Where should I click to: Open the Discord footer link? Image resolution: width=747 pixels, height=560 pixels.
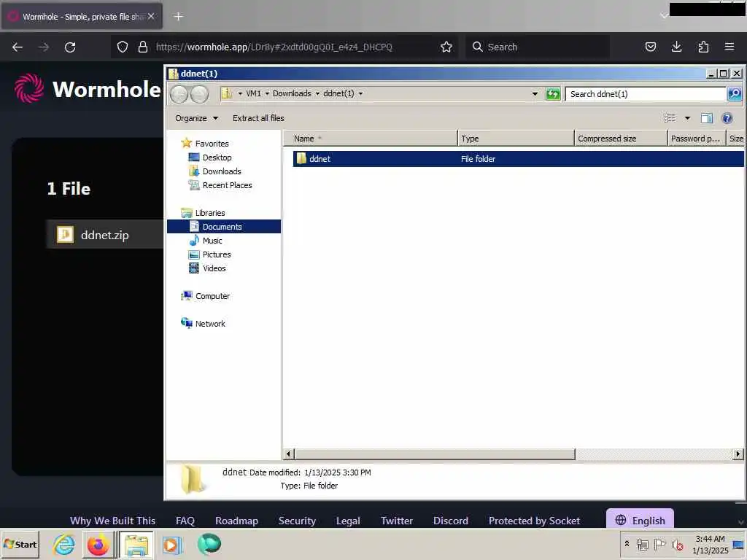[451, 521]
